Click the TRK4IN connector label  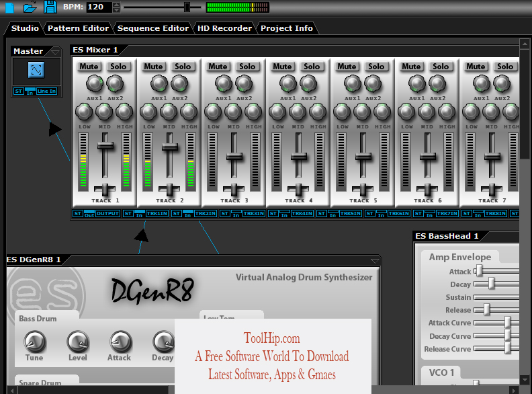click(x=302, y=213)
